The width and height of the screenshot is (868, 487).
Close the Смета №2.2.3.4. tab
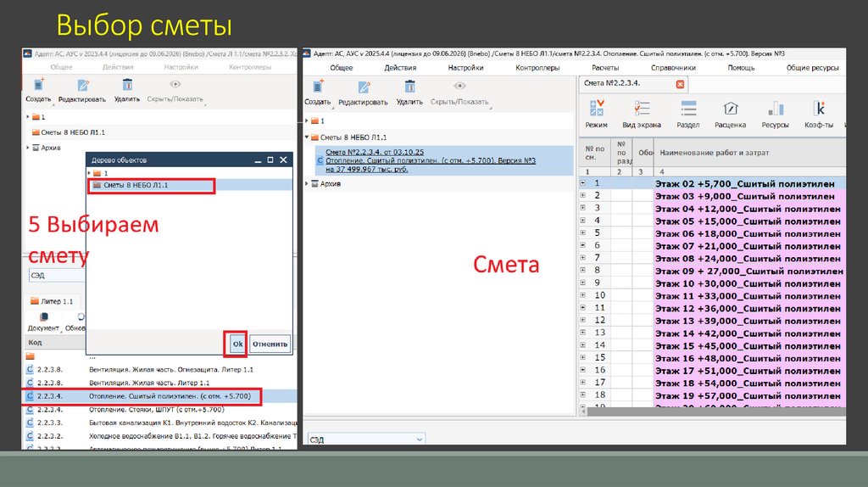(680, 84)
